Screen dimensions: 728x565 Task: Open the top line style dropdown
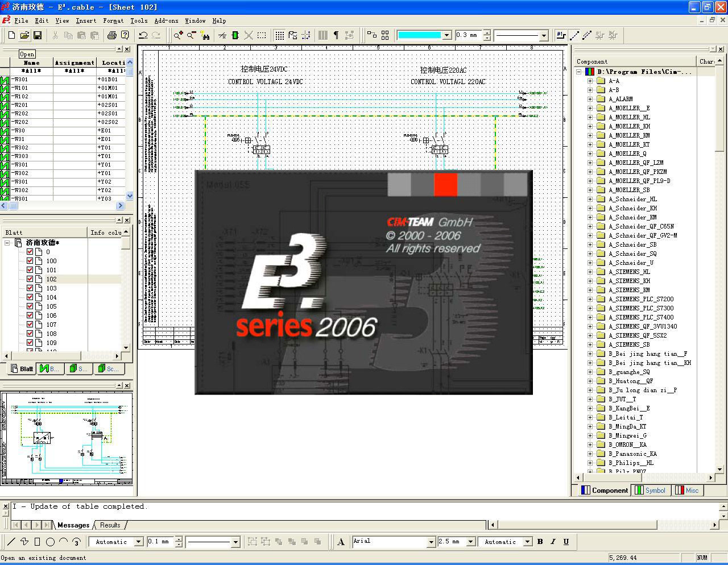pos(544,35)
